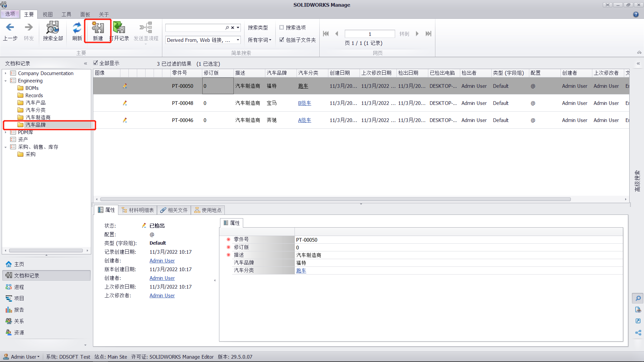Viewport: 644px width, 362px height.
Task: Open the Derived From search fields dropdown
Action: (x=238, y=40)
